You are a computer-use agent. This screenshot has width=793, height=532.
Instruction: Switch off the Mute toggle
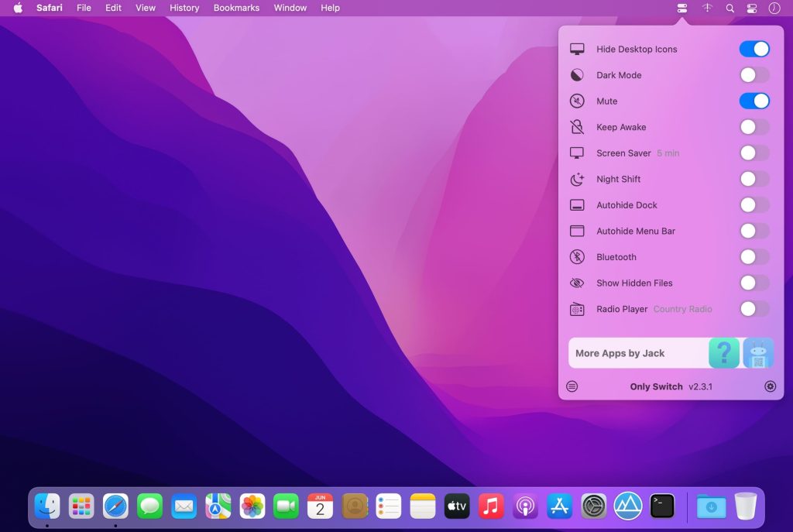click(754, 101)
